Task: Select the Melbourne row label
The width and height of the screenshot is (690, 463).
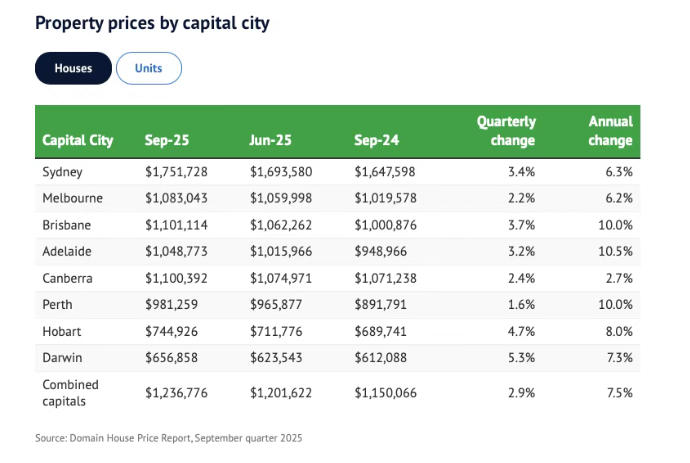Action: (72, 199)
